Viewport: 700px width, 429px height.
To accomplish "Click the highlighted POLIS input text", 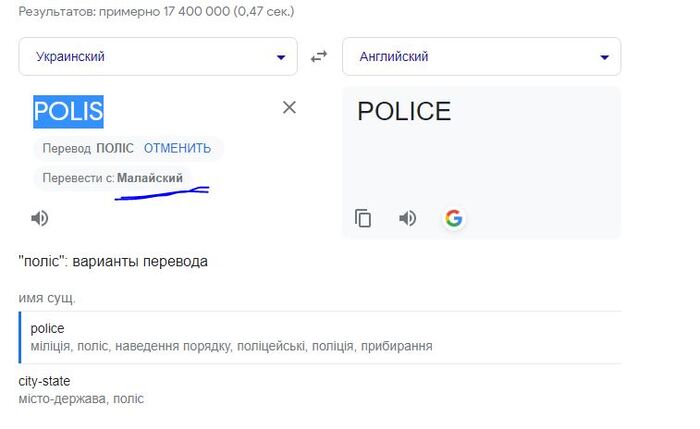I will click(68, 110).
